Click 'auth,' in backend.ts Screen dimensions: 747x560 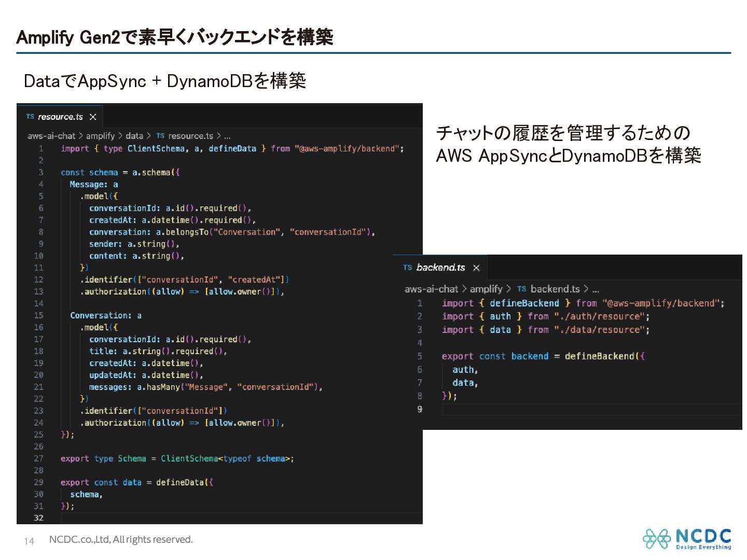[465, 370]
